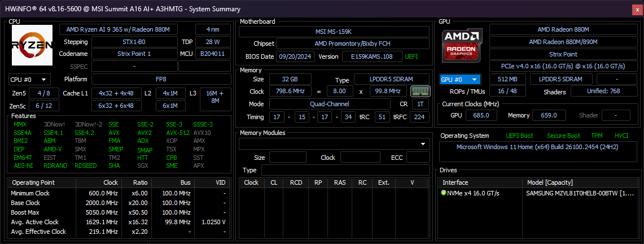Click the green memory module icon
Image resolution: width=644 pixels, height=244 pixels.
pos(420,91)
